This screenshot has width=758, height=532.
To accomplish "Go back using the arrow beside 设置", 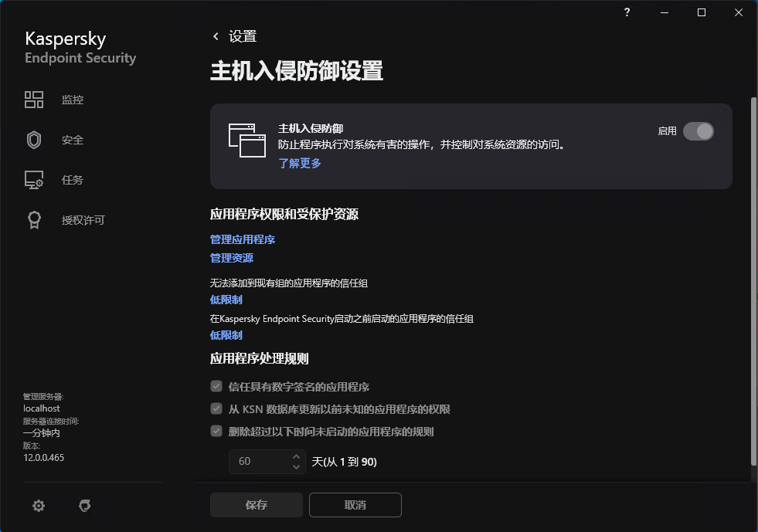I will click(216, 36).
